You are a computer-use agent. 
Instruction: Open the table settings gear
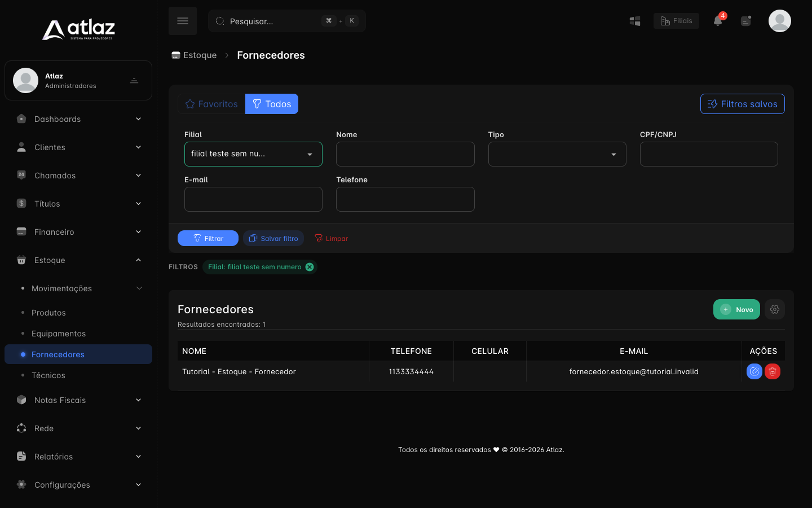pos(775,309)
